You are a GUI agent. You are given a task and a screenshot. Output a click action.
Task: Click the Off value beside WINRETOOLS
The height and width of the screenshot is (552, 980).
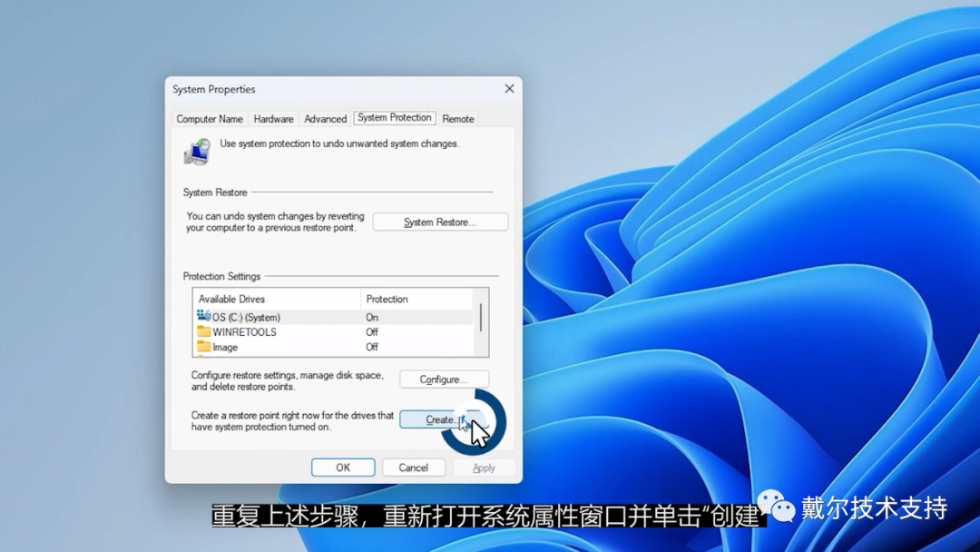click(x=372, y=332)
